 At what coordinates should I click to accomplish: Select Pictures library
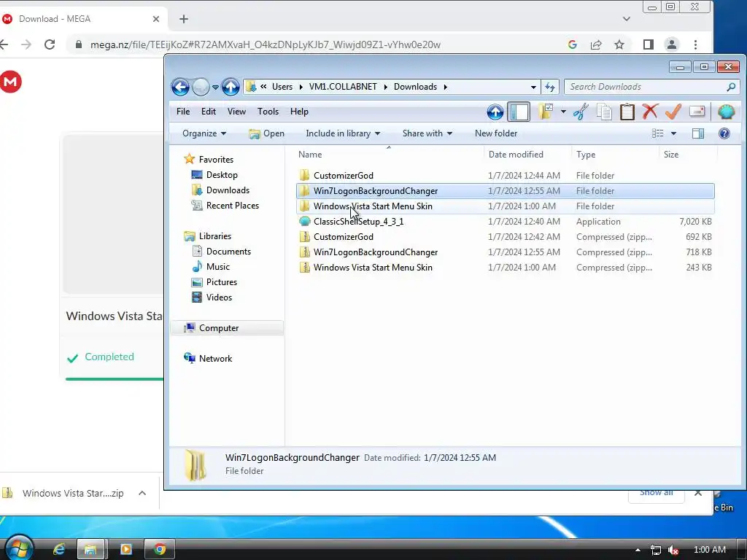pos(222,282)
